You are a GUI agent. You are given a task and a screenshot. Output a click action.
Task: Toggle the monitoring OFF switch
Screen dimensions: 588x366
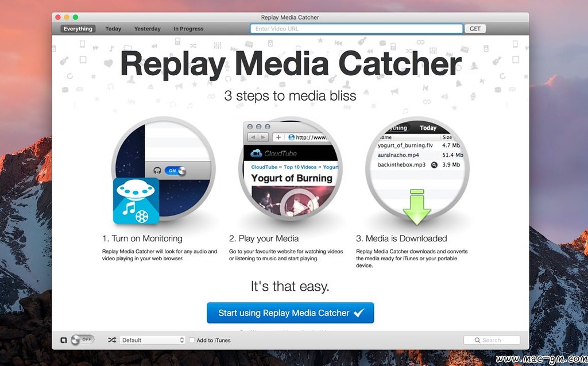point(82,340)
